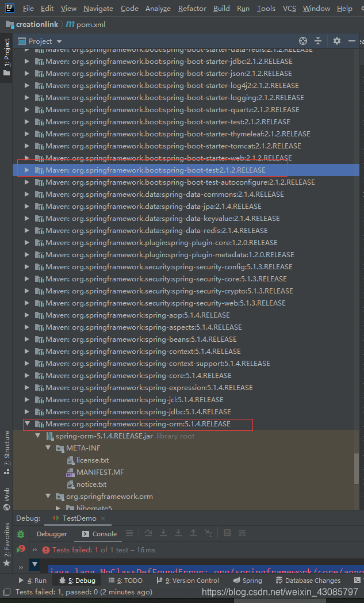This screenshot has width=364, height=603.
Task: Click Step Over debug icon
Action: (148, 533)
